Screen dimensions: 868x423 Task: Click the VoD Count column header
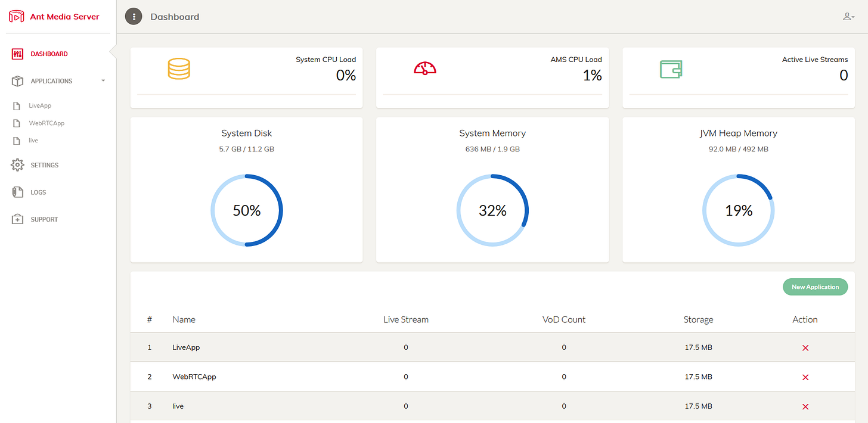[x=564, y=319]
